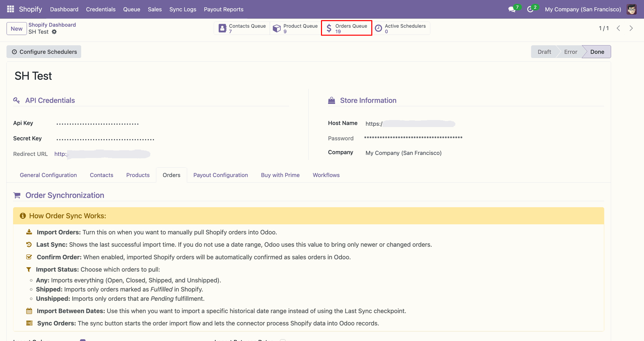This screenshot has height=341, width=644.
Task: Click the record pager 1 / 1
Action: (604, 28)
